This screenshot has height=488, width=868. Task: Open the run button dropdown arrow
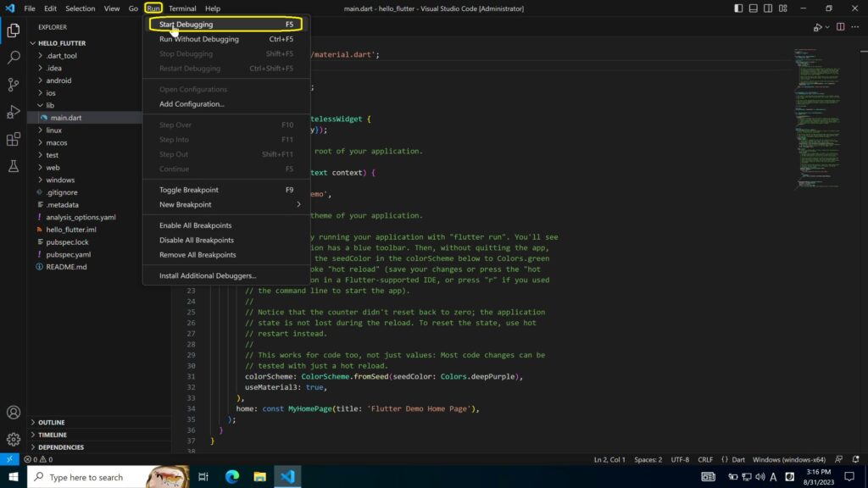click(827, 27)
